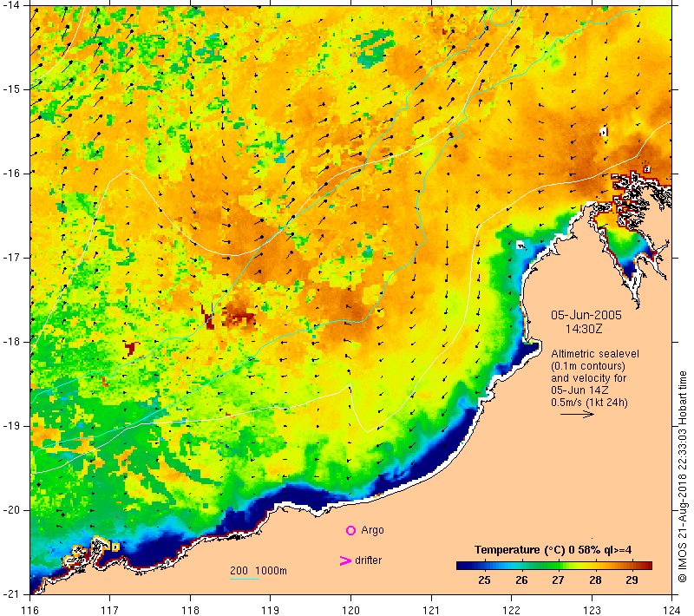Viewport: 694px width, 616px height.
Task: Click longitude axis label '118'
Action: pos(190,610)
